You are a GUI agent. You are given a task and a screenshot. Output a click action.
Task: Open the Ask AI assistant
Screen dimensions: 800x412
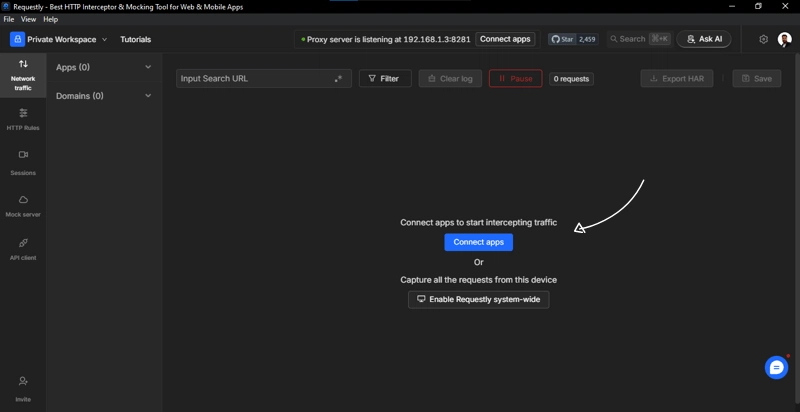(x=704, y=39)
